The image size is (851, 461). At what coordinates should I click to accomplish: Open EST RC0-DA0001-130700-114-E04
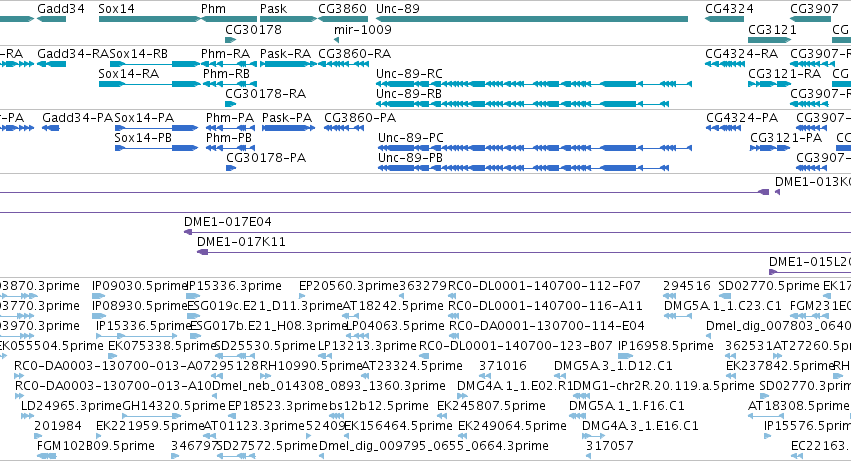(x=547, y=326)
